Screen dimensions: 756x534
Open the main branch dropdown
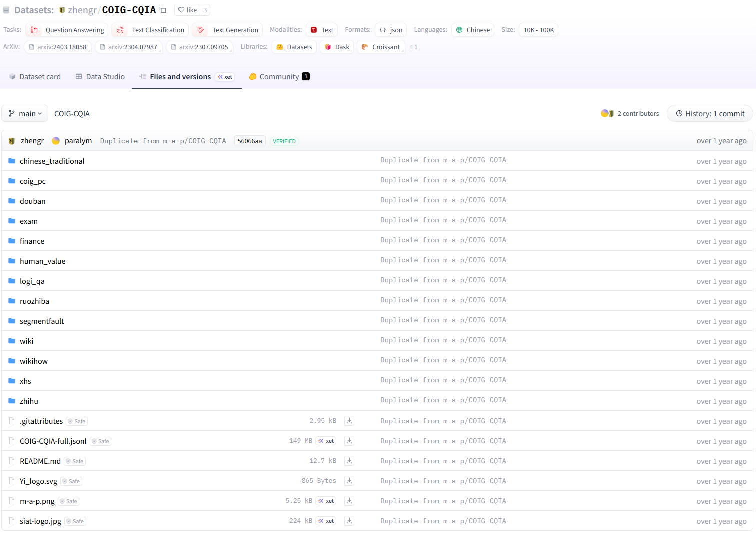point(25,113)
